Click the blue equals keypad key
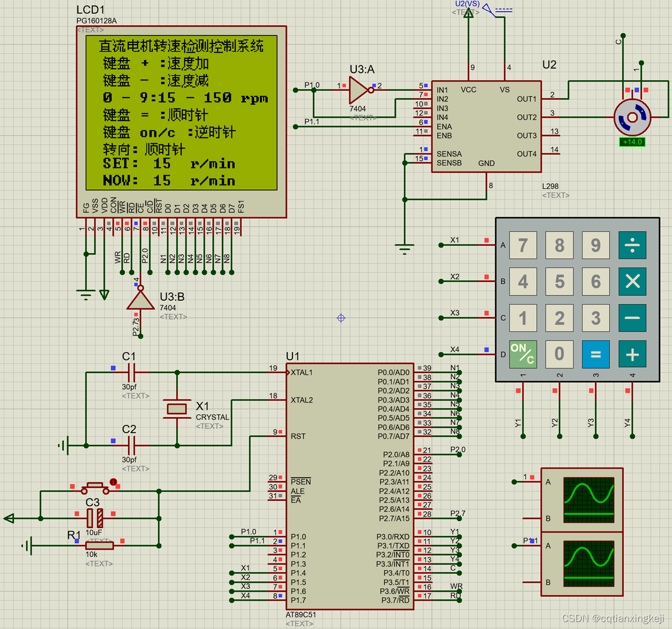 click(x=595, y=354)
